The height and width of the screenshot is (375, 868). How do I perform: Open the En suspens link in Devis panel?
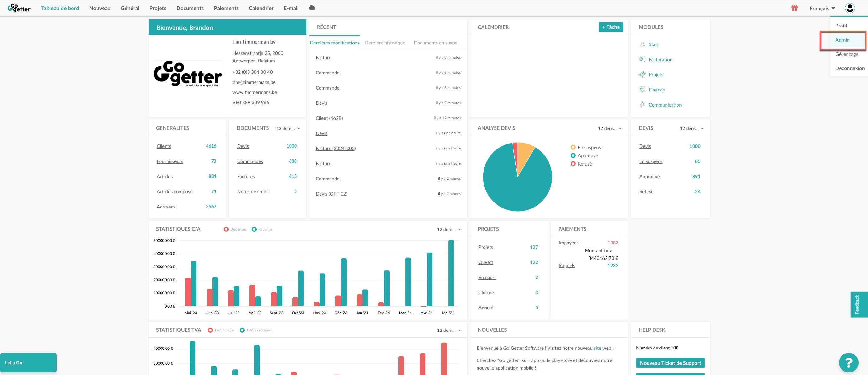tap(651, 161)
